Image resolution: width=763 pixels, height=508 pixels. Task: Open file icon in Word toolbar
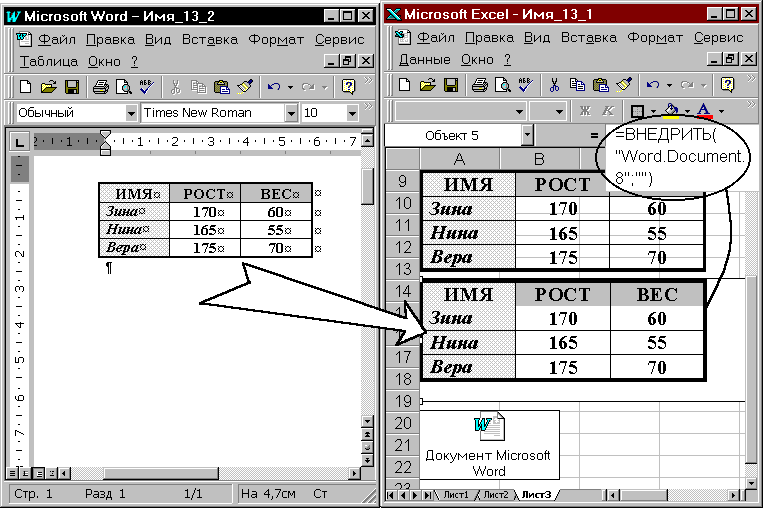(49, 87)
